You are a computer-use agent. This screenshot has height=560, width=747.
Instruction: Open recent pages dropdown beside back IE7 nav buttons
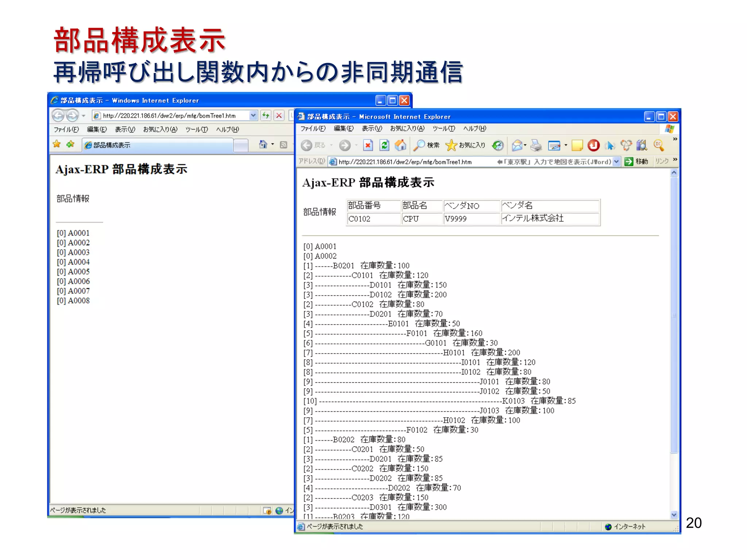point(84,116)
